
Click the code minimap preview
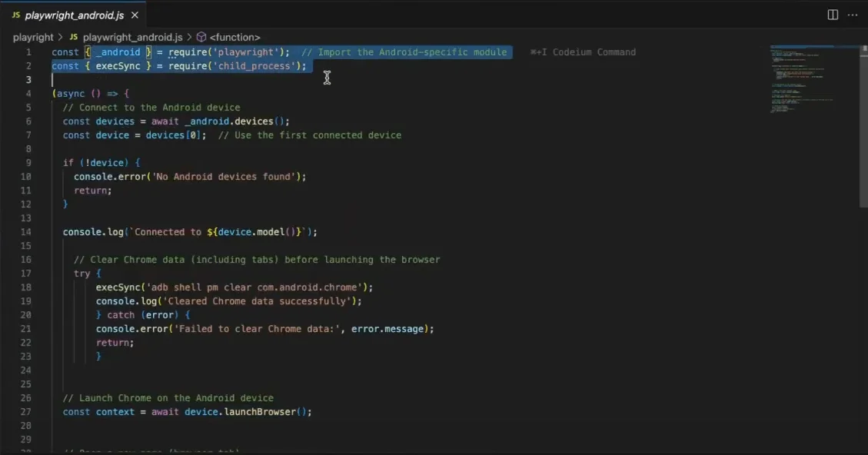coord(803,80)
